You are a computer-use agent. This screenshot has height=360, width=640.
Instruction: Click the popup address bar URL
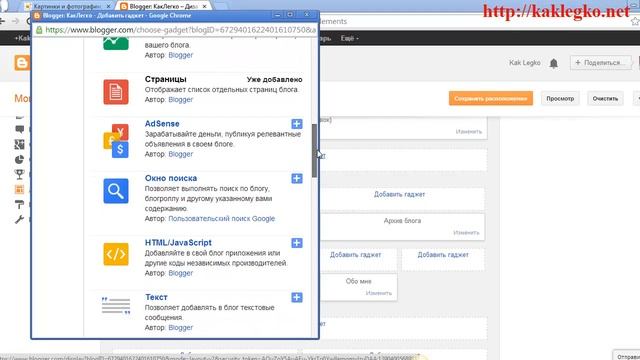[180, 30]
